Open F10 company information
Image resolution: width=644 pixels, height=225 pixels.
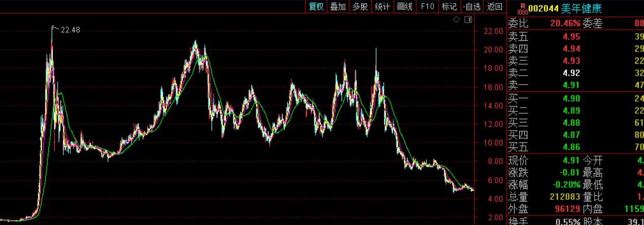point(427,7)
